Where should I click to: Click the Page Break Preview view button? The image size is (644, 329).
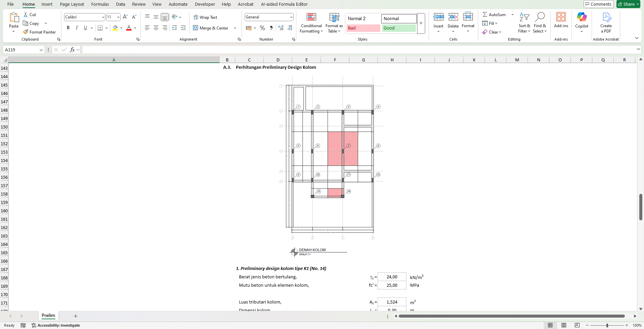coord(577,325)
